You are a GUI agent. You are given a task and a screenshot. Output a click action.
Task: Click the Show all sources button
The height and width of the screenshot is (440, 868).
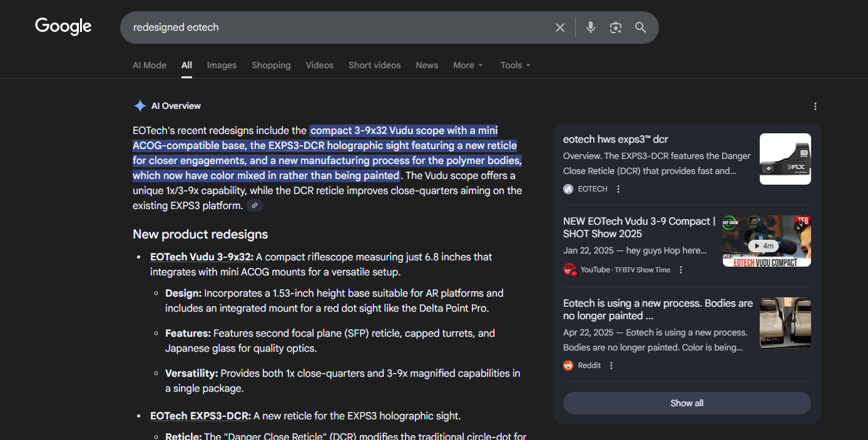[x=687, y=403]
